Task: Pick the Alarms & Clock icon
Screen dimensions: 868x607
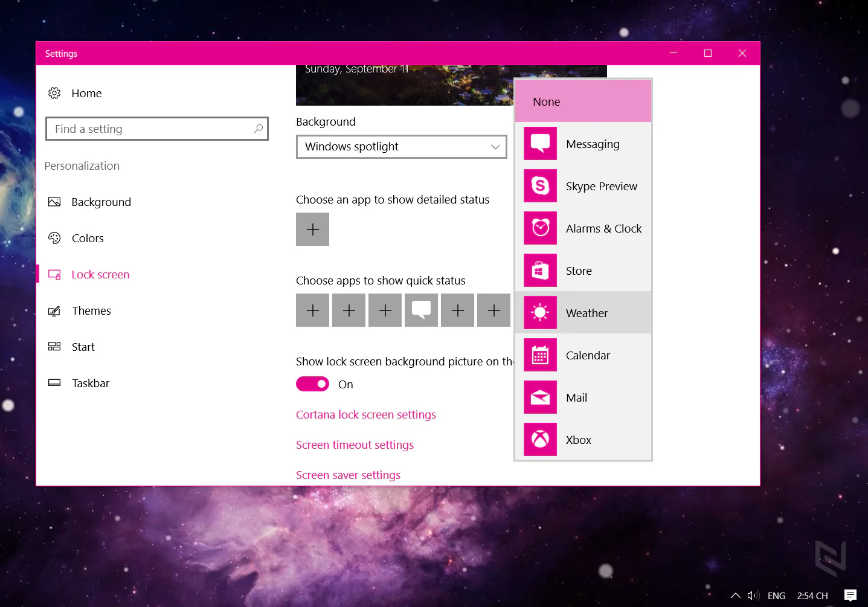Action: pos(540,228)
